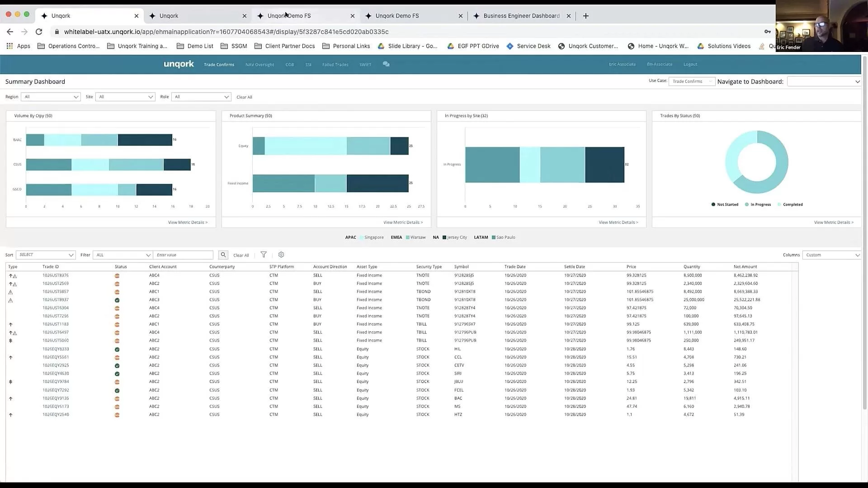Select the SWIFT nav item
This screenshot has height=488, width=868.
(x=365, y=65)
